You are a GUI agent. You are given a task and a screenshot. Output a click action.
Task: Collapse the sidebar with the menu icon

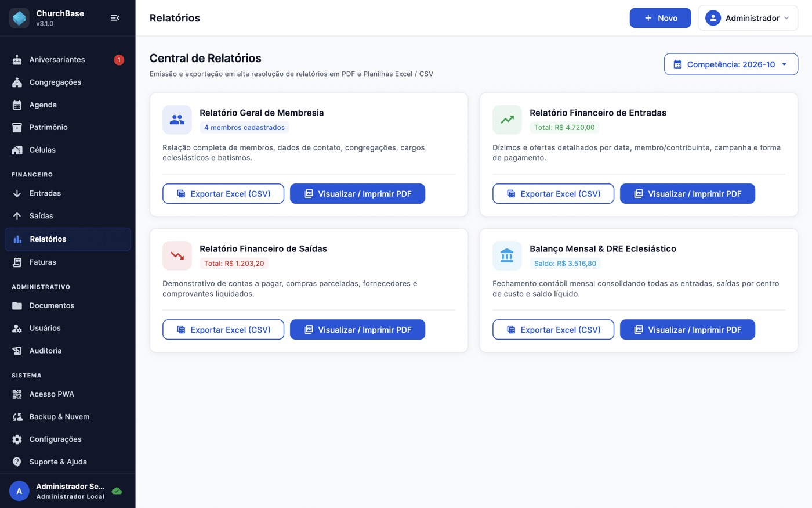(115, 18)
